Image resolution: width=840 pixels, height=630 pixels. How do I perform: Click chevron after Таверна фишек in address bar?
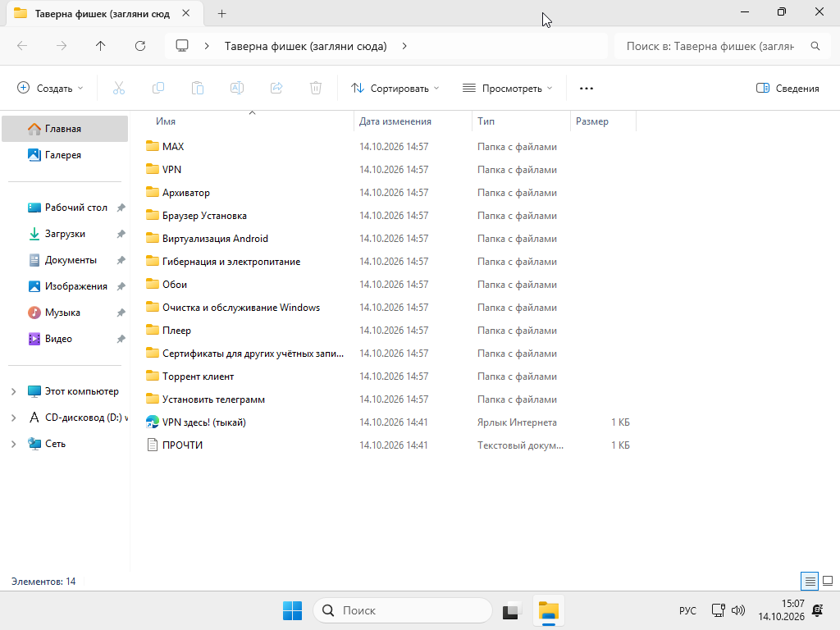click(404, 46)
